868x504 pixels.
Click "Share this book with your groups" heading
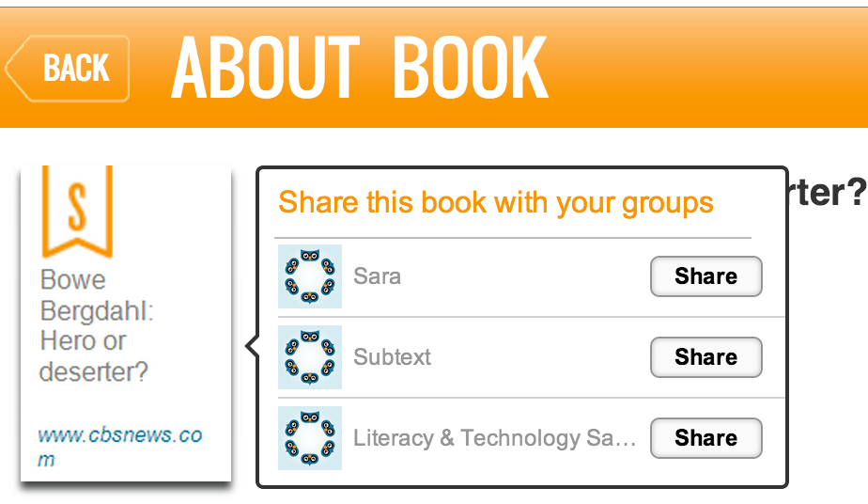click(496, 202)
